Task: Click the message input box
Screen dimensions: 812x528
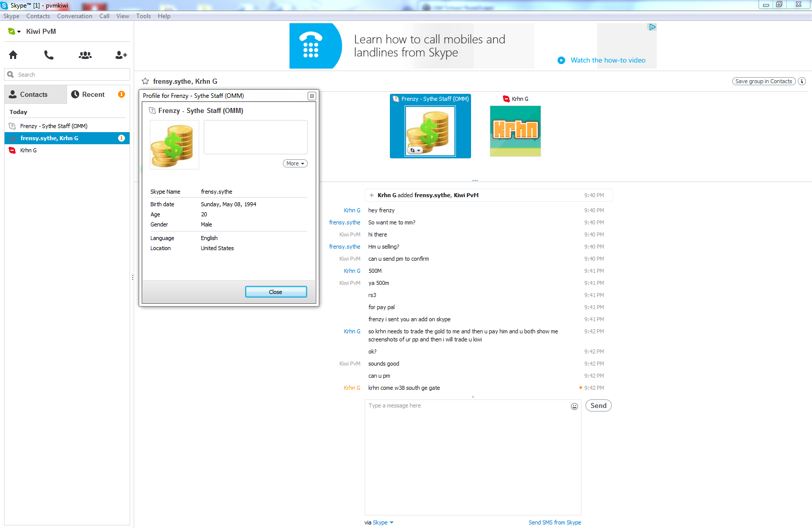Action: coord(473,457)
